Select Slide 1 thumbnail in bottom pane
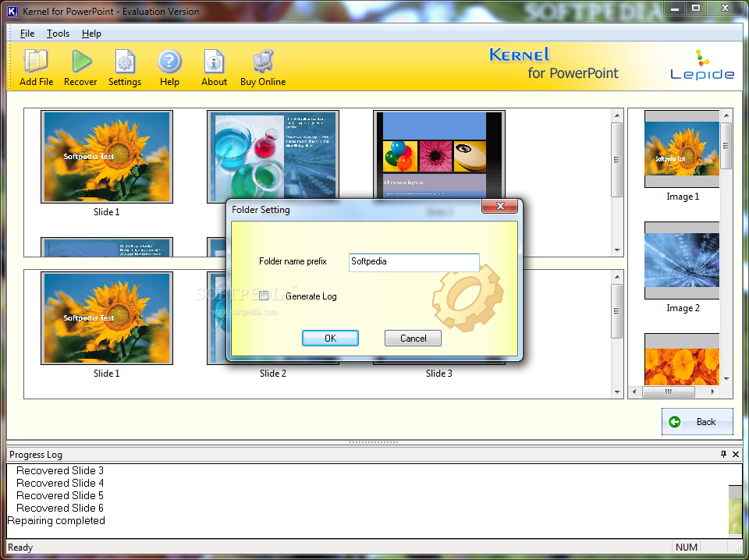Image resolution: width=749 pixels, height=560 pixels. [107, 318]
